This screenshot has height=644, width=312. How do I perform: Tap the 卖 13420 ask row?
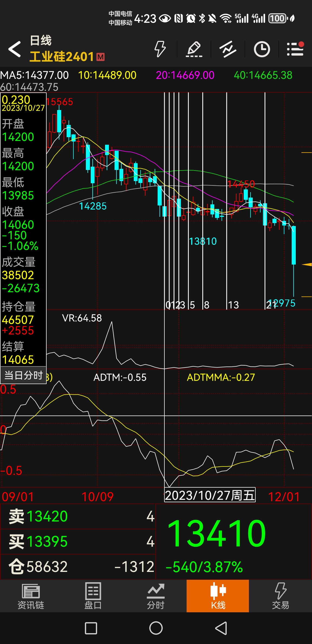(x=78, y=516)
